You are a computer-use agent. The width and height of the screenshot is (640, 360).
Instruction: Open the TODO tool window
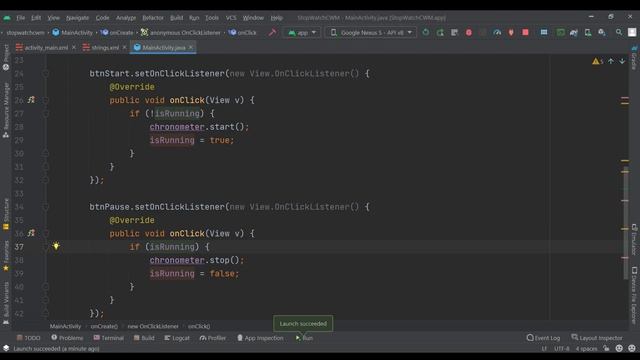click(x=29, y=338)
